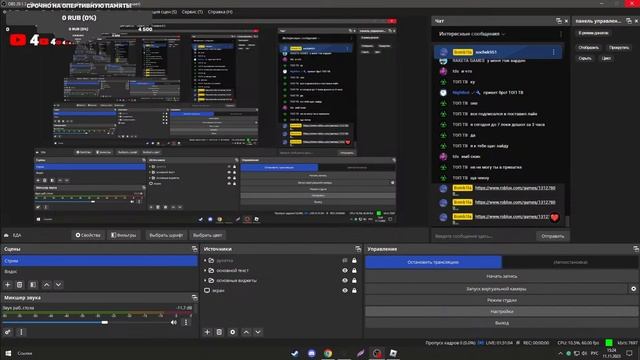The height and width of the screenshot is (360, 640).
Task: Unlock the экран source
Action: 354,291
